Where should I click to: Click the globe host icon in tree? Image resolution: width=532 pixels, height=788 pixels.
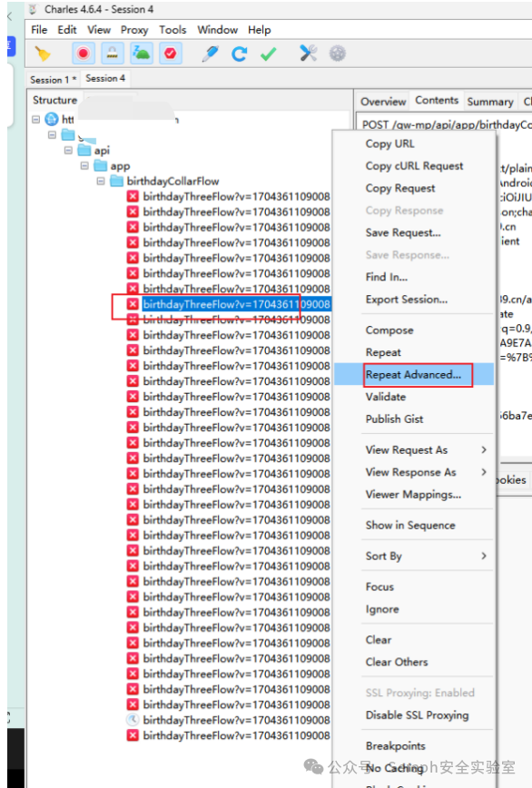click(52, 119)
